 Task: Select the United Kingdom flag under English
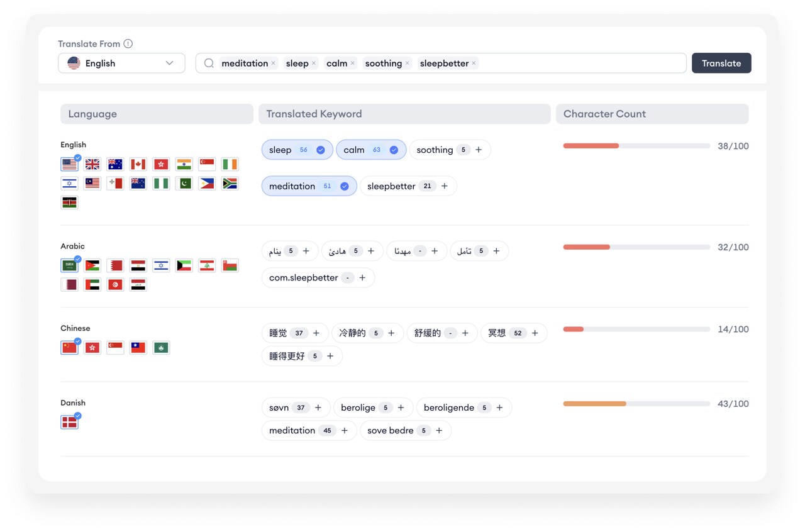[92, 164]
